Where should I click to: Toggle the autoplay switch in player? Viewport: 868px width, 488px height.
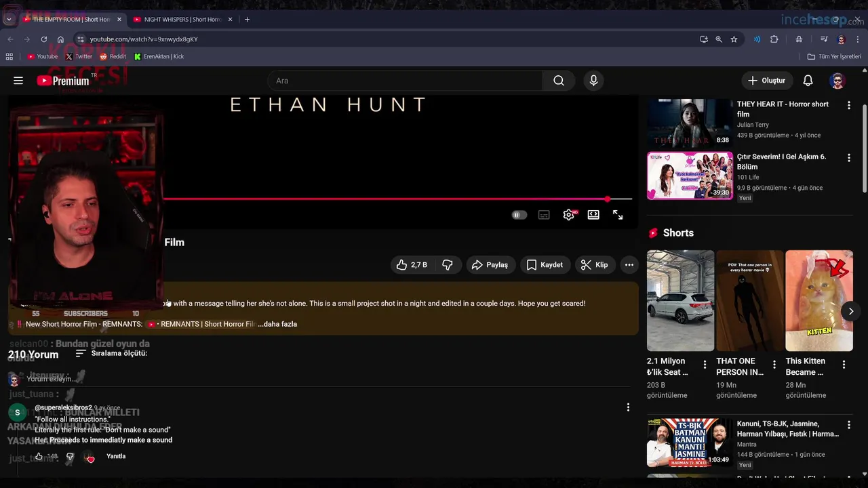tap(519, 215)
